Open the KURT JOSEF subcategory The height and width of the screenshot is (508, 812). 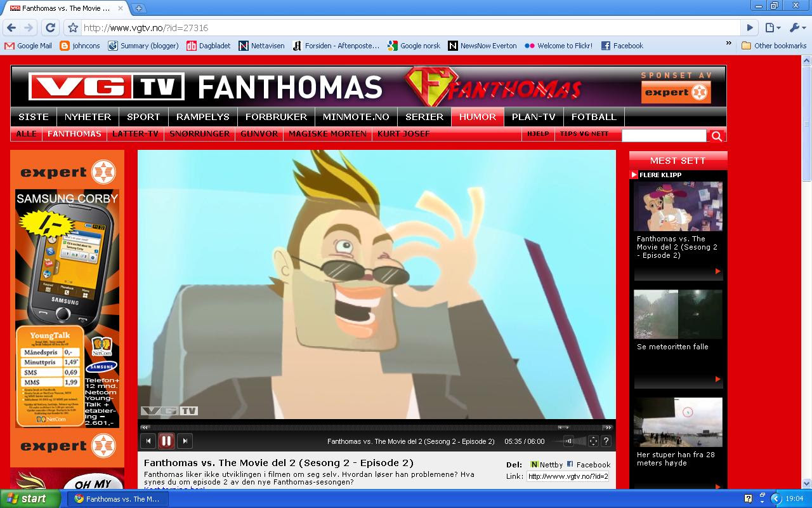403,134
